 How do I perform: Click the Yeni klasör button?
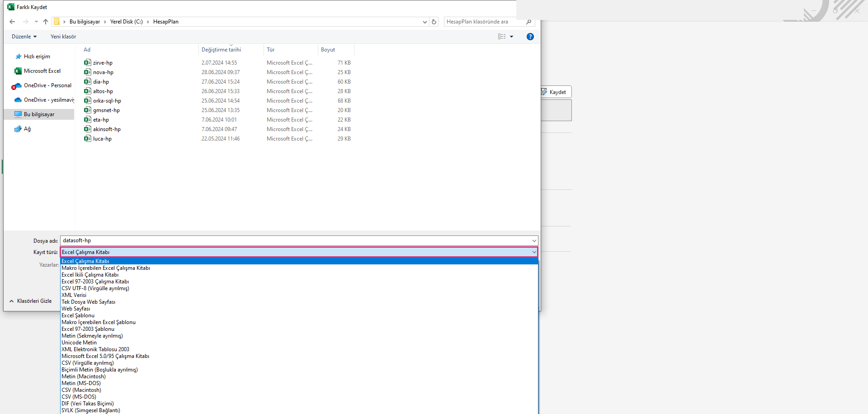pyautogui.click(x=63, y=37)
